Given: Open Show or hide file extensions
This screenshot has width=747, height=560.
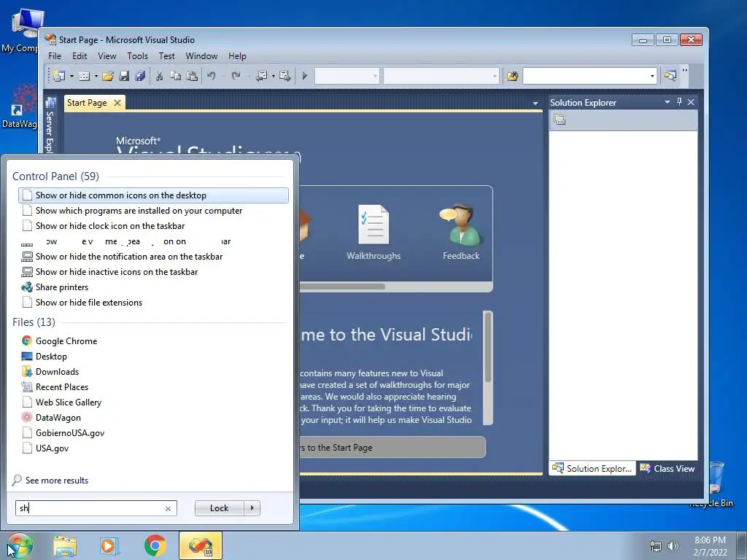Looking at the screenshot, I should point(153,303).
